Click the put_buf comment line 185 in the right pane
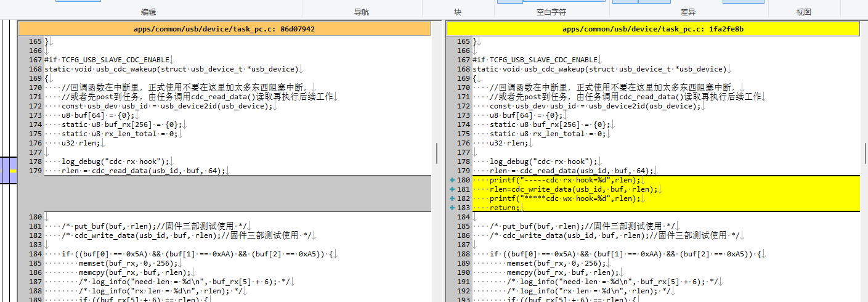Viewport: 868px width, 302px height. point(583,226)
